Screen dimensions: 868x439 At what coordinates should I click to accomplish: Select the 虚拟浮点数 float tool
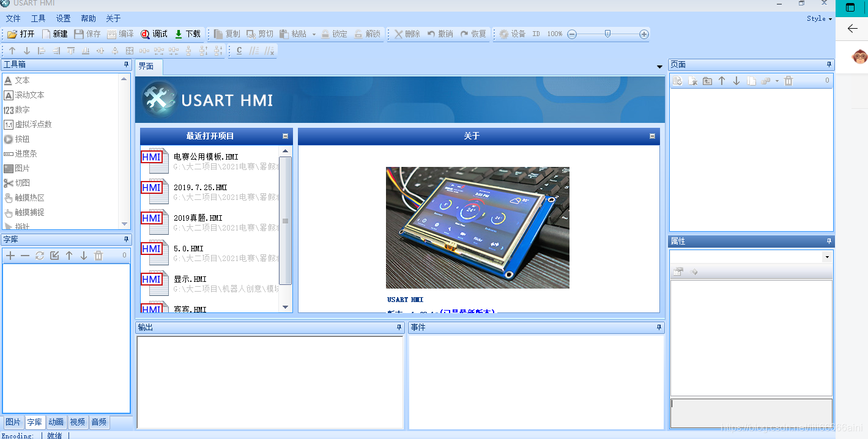[x=28, y=124]
